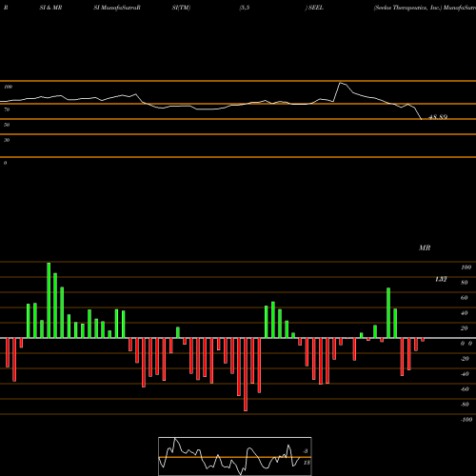
Task: Click the '-80' label on MR axis
Action: [x=465, y=405]
